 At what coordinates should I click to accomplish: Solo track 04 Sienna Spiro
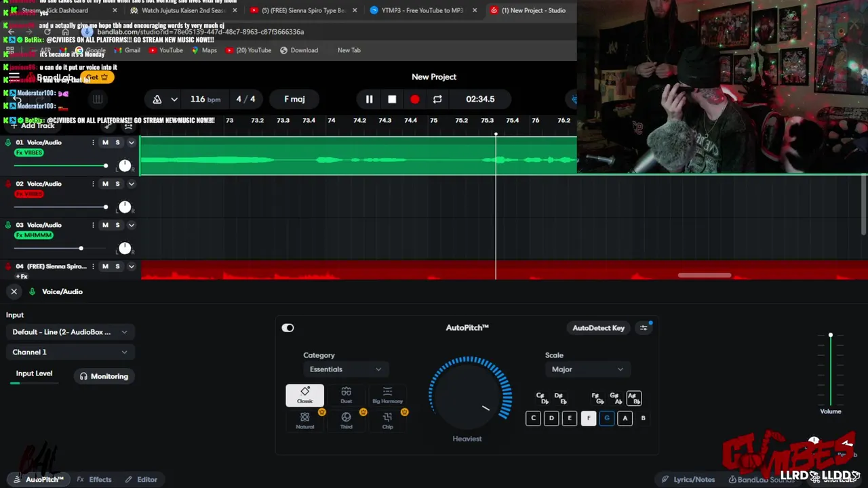117,266
